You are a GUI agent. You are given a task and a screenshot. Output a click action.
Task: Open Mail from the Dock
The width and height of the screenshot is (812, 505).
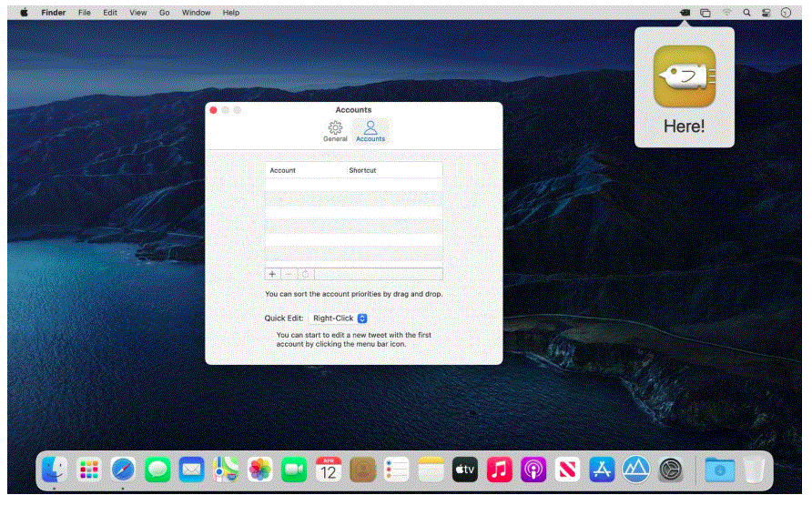191,470
